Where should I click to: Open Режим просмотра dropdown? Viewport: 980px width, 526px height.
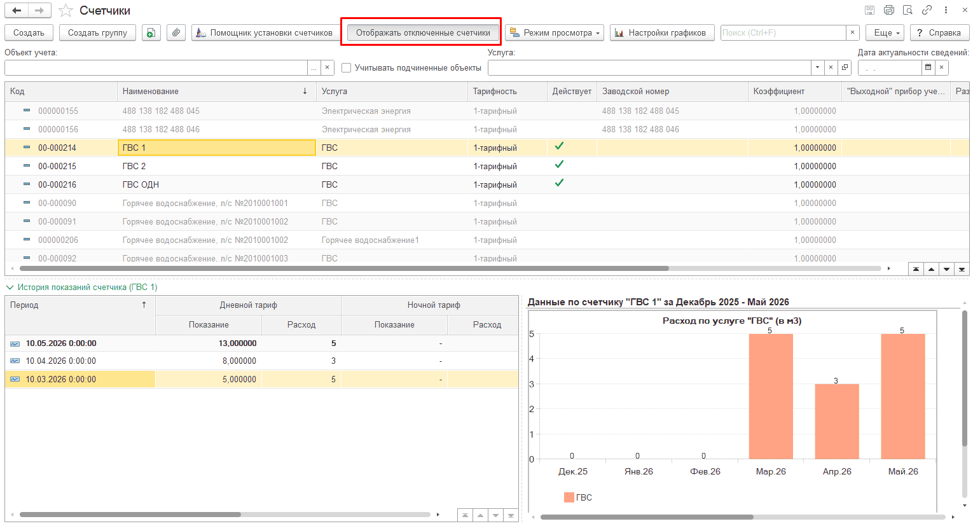(x=555, y=32)
